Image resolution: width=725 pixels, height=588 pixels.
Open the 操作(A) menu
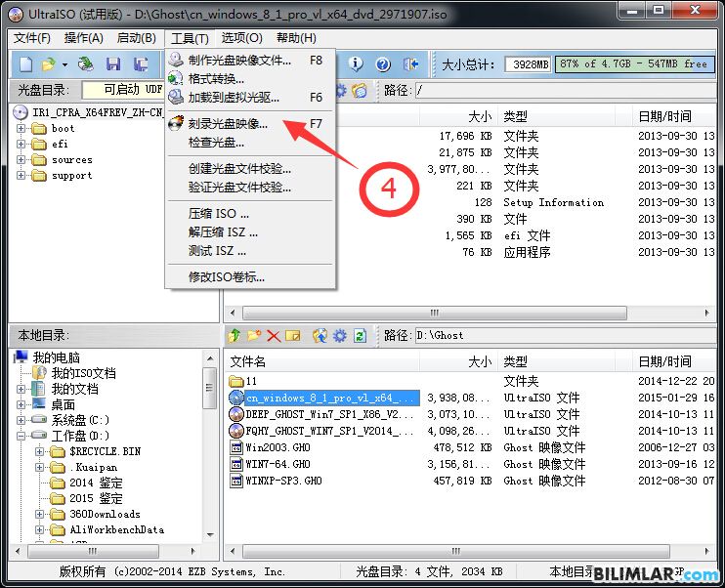[84, 38]
